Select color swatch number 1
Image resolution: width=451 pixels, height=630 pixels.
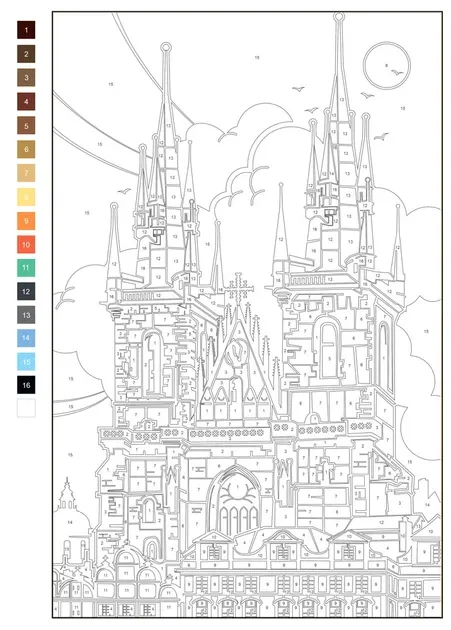click(26, 30)
